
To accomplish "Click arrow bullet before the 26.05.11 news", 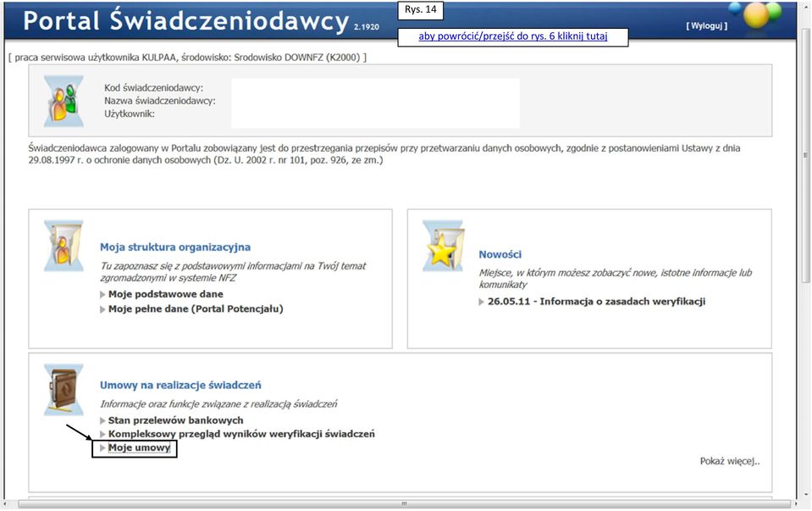I will [x=482, y=302].
